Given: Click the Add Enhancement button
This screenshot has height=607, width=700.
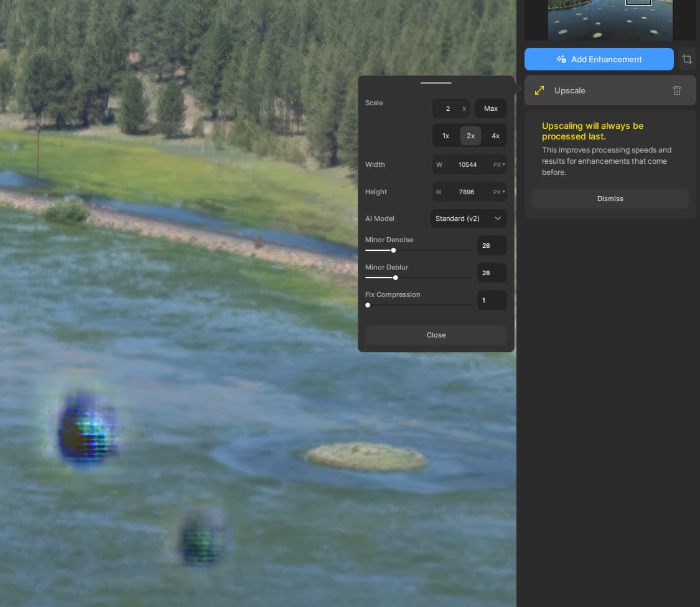Looking at the screenshot, I should pyautogui.click(x=599, y=59).
